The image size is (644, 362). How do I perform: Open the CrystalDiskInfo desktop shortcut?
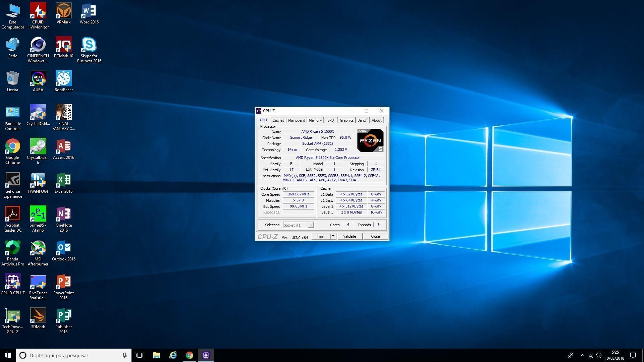38,115
